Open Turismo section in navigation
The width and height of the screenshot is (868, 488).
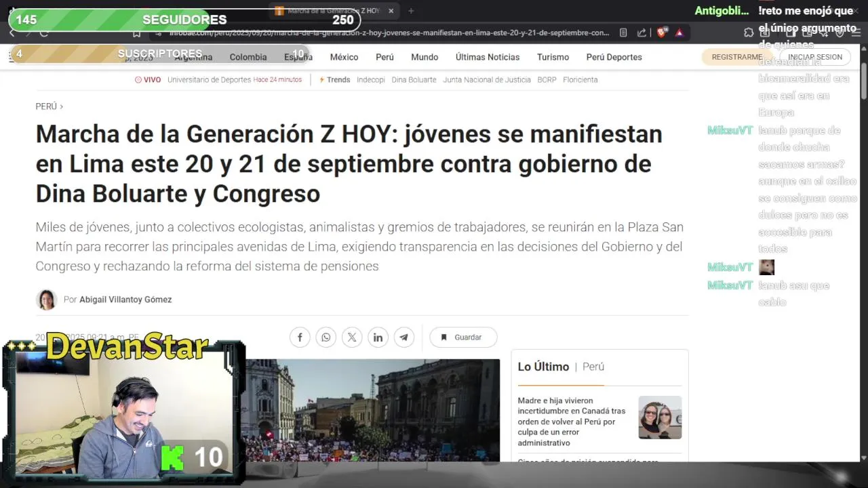tap(553, 57)
